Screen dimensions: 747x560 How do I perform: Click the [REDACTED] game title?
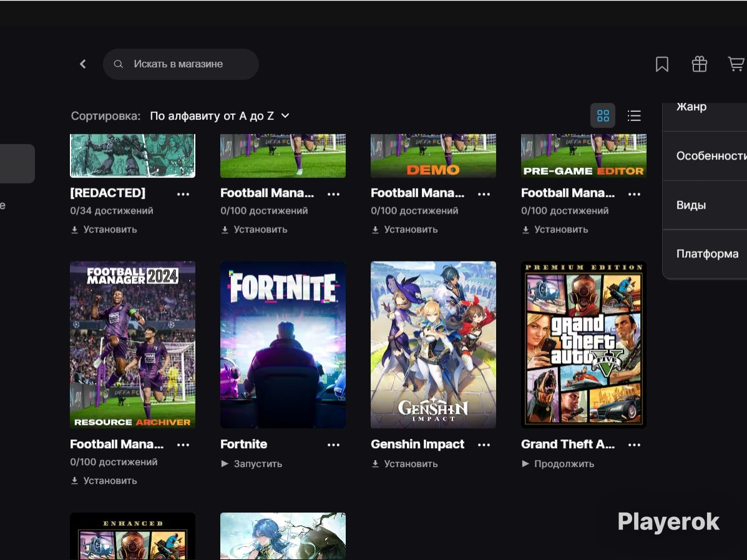pyautogui.click(x=108, y=193)
